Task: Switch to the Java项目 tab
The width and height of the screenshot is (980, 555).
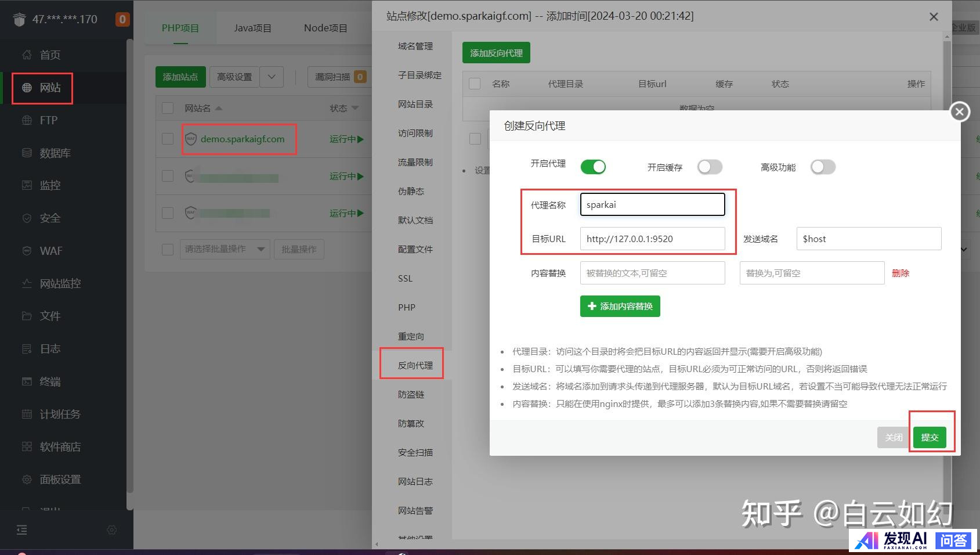Action: 252,28
